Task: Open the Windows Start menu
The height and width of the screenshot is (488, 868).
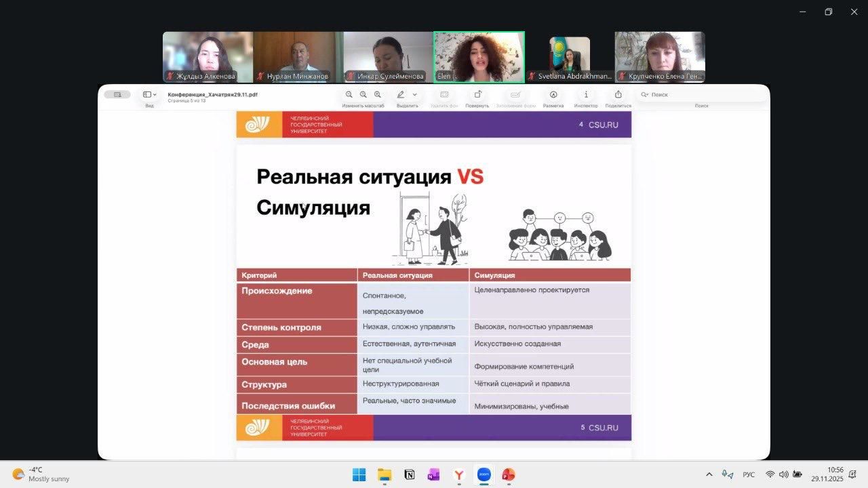Action: coord(359,474)
